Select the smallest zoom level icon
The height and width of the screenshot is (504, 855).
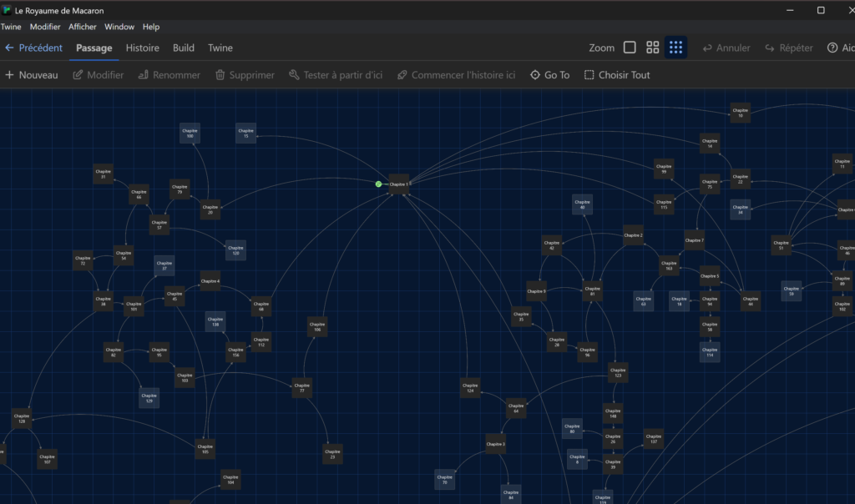click(630, 48)
